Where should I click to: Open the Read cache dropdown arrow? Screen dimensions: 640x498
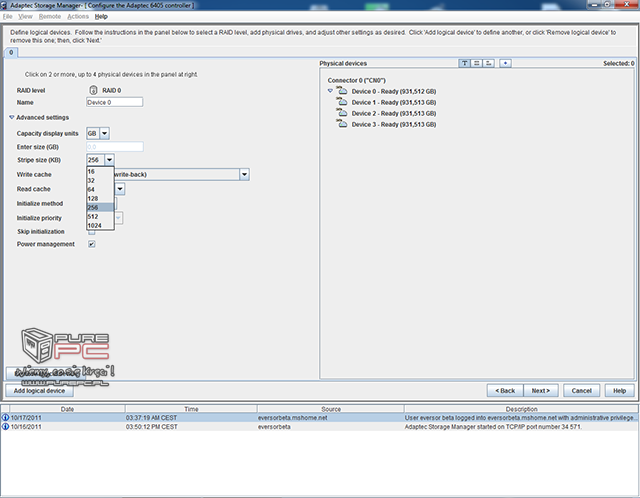[x=120, y=189]
